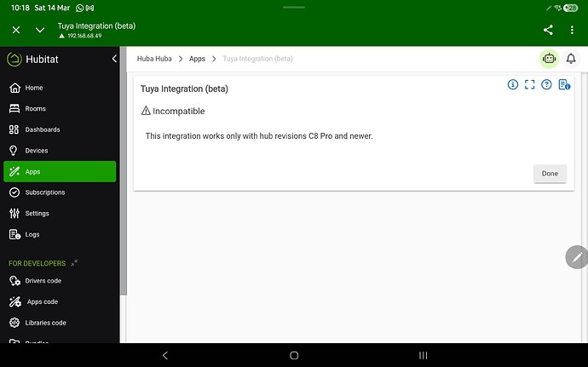Open Apps code in developer section

coord(60,301)
